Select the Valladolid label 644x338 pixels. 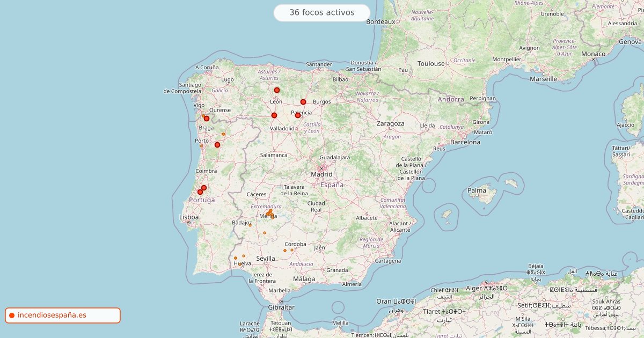(x=282, y=129)
